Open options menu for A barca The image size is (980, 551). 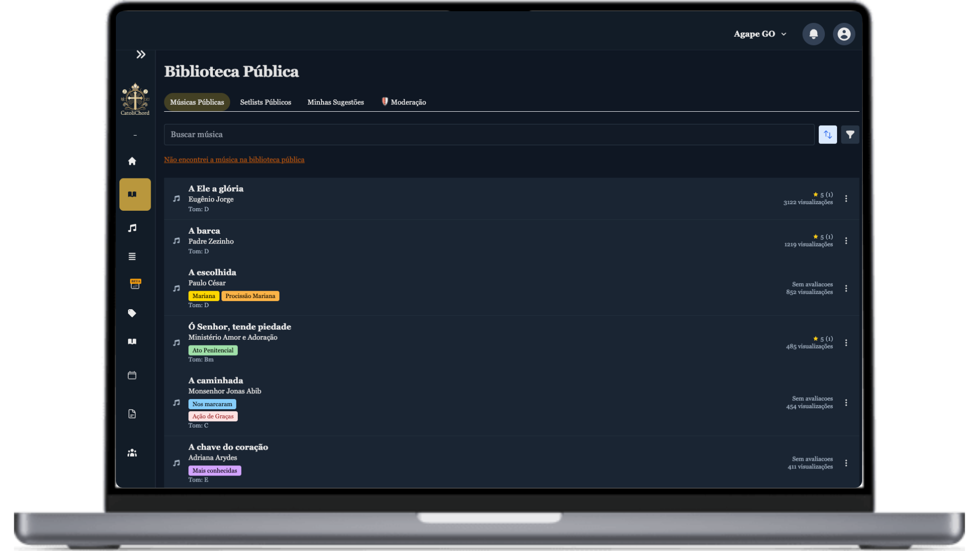[846, 241]
